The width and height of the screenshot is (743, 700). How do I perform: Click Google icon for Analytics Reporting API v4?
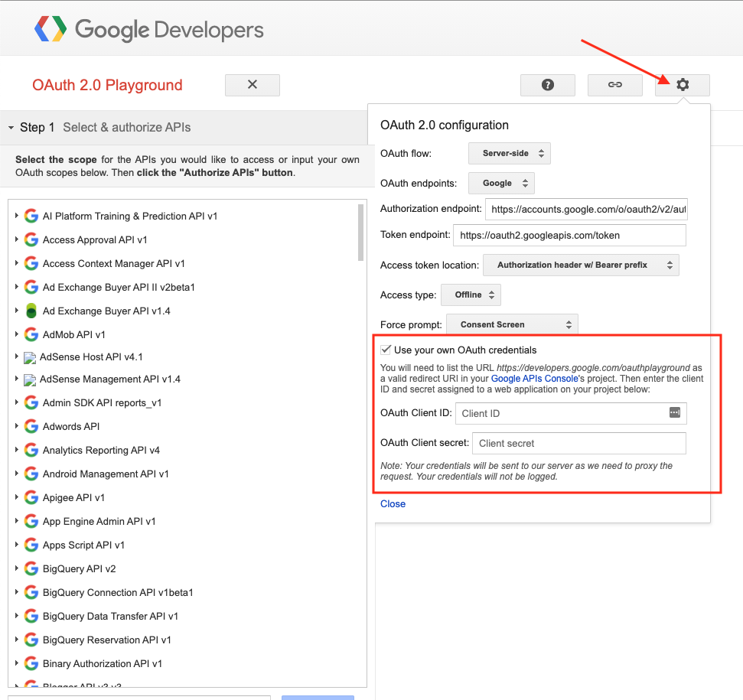pyautogui.click(x=31, y=450)
